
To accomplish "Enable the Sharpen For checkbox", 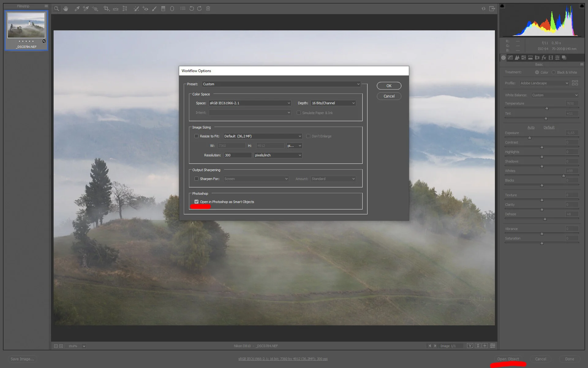I will (196, 179).
